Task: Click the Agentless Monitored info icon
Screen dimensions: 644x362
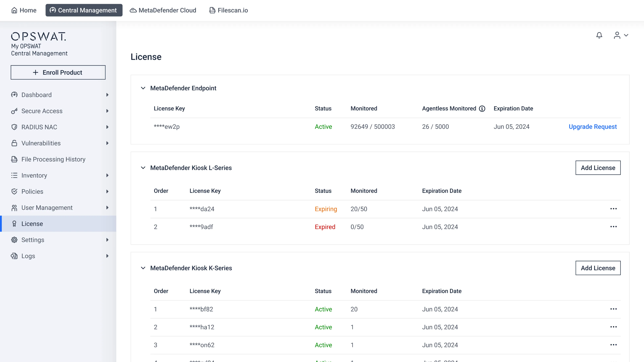Action: (x=482, y=109)
